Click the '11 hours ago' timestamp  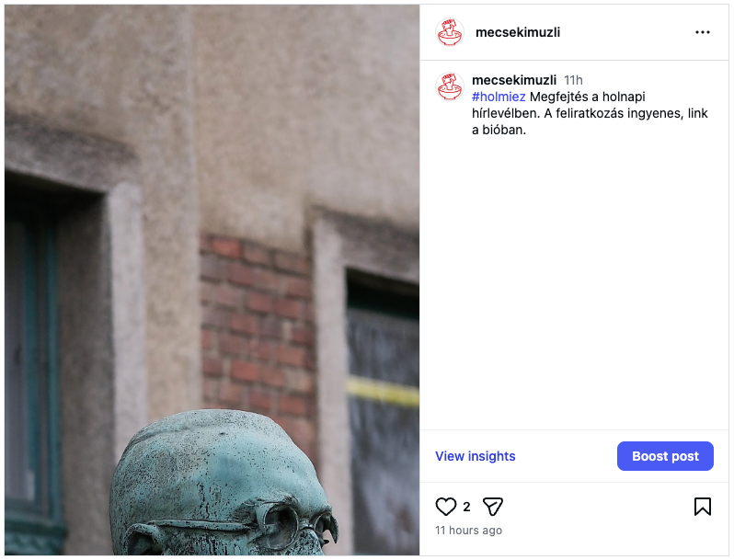468,531
